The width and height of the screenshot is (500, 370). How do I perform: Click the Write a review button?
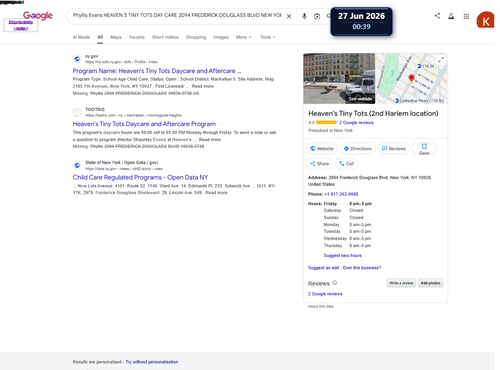(401, 283)
